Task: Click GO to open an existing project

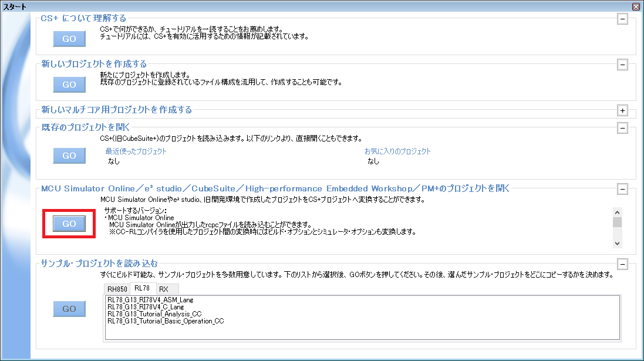Action: click(x=69, y=156)
